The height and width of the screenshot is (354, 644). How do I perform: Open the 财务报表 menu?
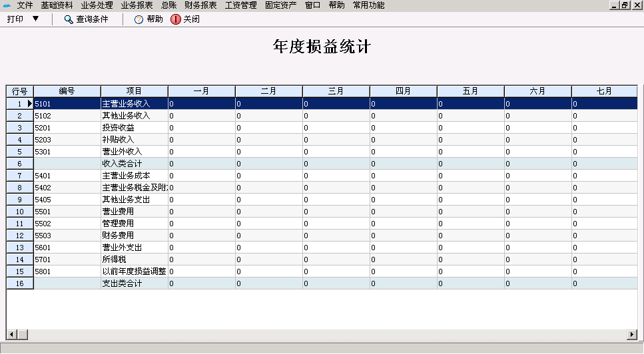200,5
